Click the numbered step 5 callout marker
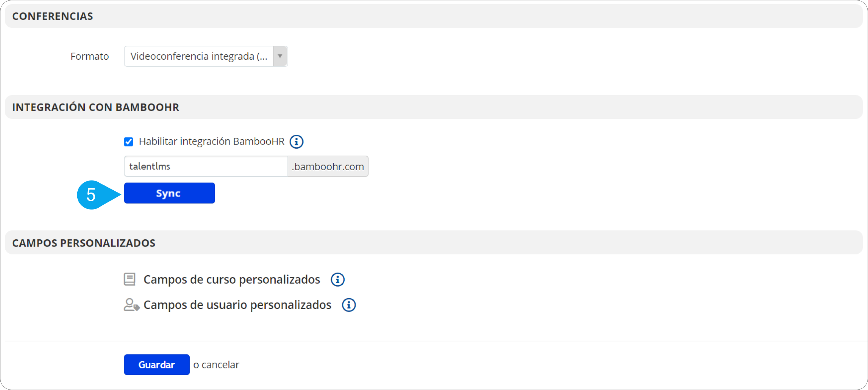The width and height of the screenshot is (868, 390). (x=92, y=195)
